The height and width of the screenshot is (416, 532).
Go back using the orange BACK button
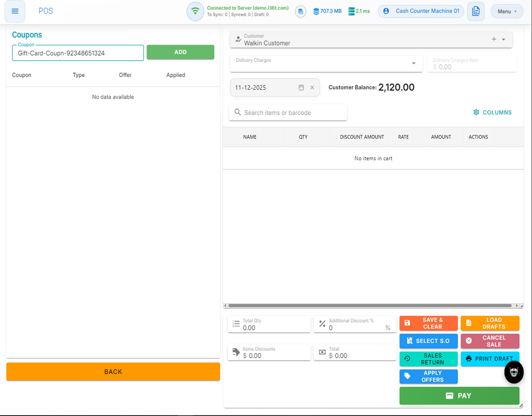click(x=113, y=372)
